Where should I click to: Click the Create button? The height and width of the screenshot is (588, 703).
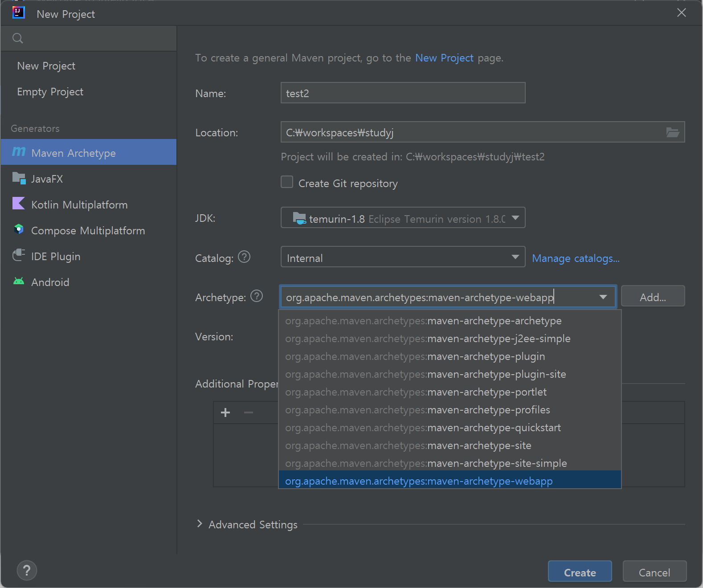580,571
